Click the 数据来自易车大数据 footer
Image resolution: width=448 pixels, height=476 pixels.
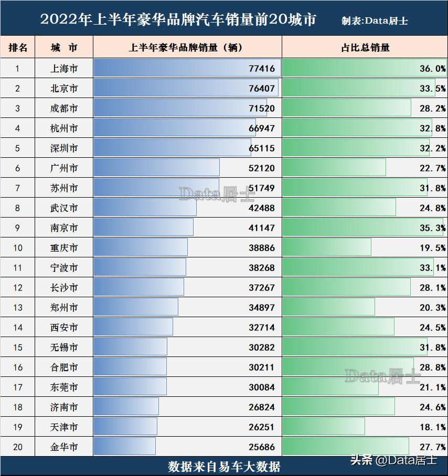[224, 464]
